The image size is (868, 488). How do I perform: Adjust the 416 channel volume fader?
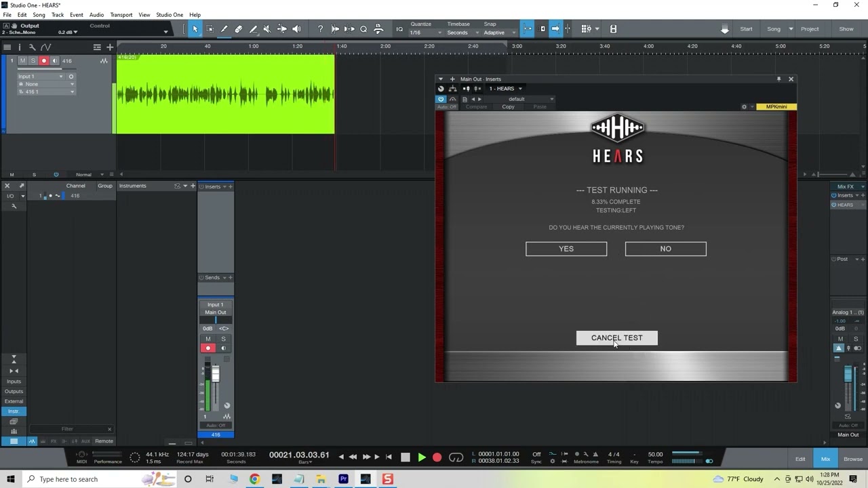click(216, 375)
